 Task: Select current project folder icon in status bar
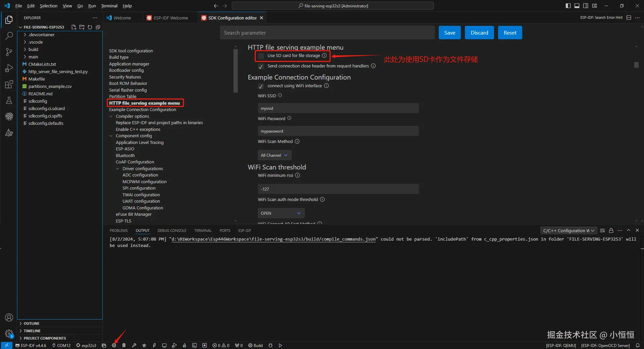coord(104,345)
